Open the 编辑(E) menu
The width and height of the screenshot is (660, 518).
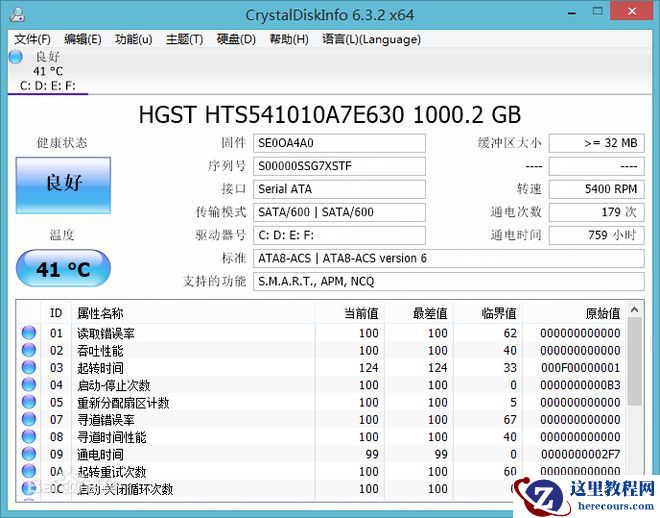coord(82,40)
